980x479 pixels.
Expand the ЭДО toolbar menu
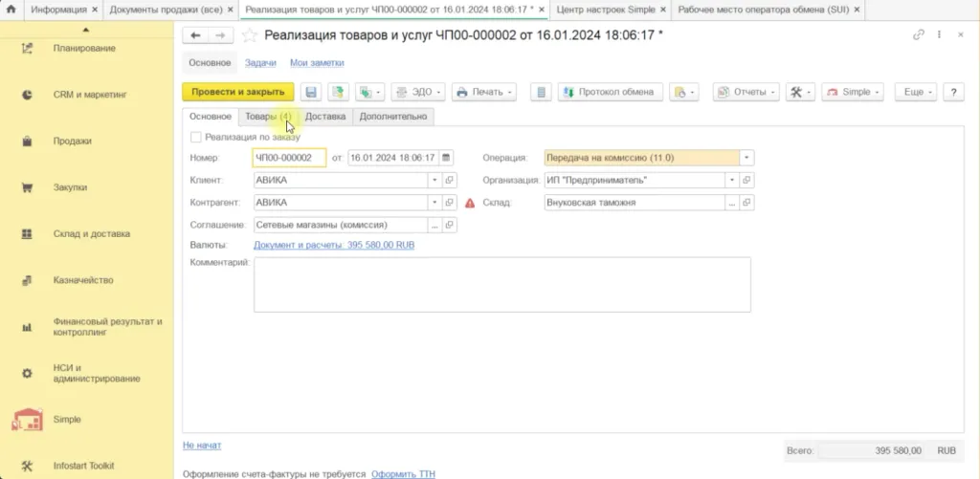tap(418, 92)
